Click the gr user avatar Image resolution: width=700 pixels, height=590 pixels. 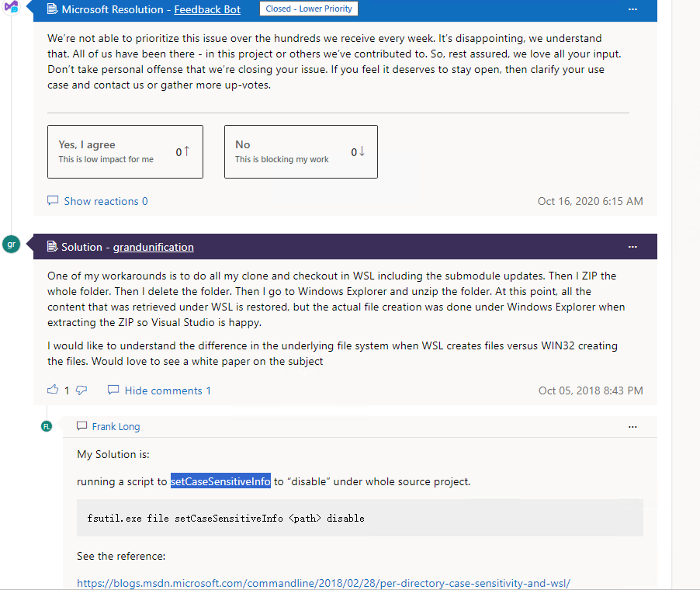(x=11, y=245)
